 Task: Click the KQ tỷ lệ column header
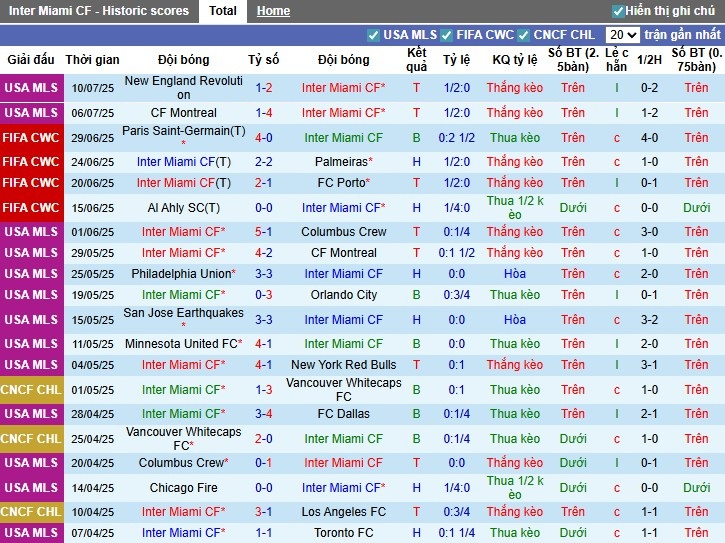click(515, 60)
